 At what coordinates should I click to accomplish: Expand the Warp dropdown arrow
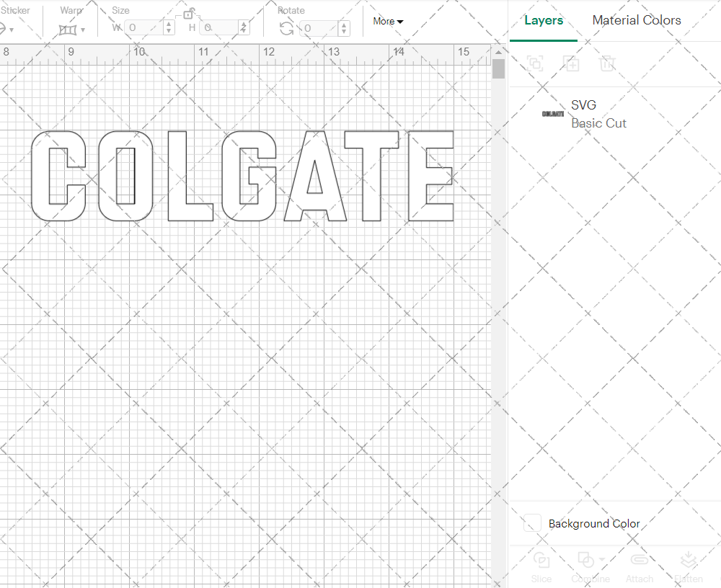click(83, 30)
